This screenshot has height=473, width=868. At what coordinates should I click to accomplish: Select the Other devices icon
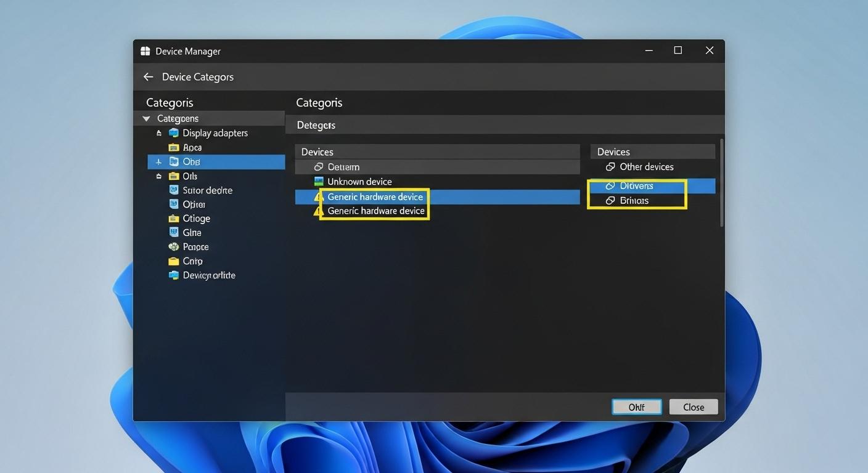click(x=610, y=166)
